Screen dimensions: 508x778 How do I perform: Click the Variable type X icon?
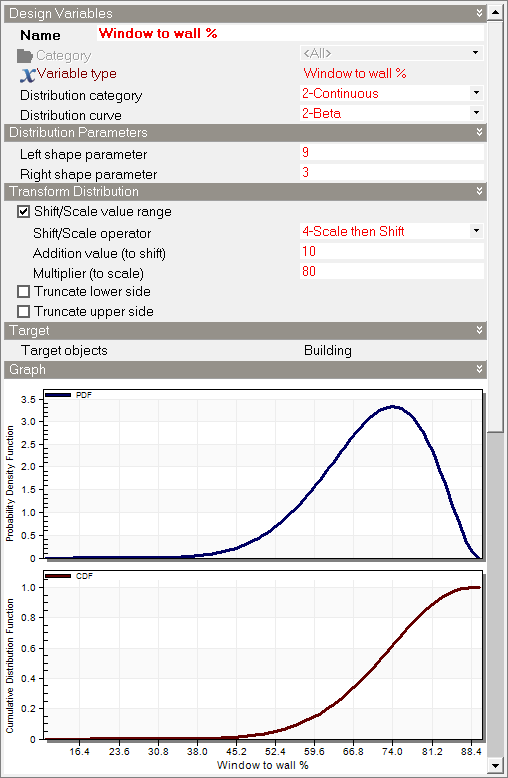28,74
